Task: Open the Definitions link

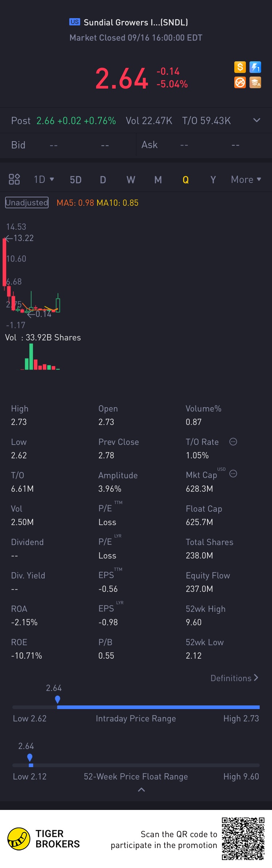Action: pyautogui.click(x=234, y=678)
